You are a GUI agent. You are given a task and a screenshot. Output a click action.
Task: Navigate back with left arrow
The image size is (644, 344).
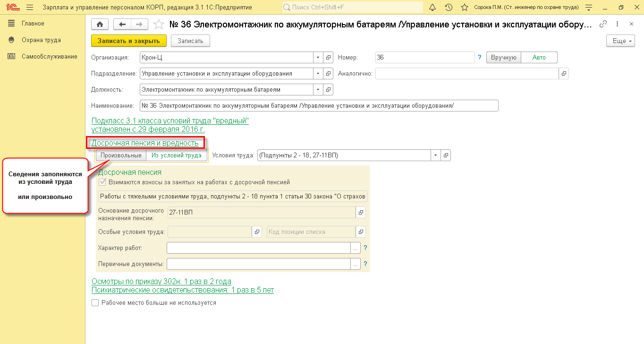123,25
